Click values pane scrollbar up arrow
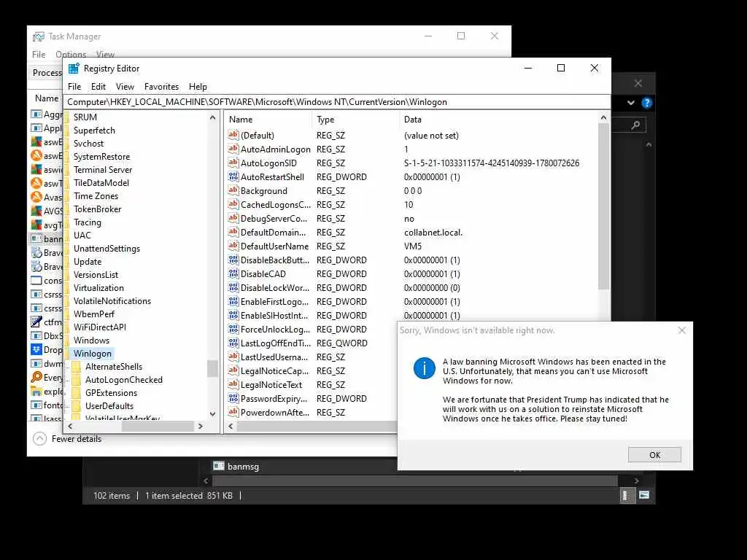The height and width of the screenshot is (560, 747). (603, 117)
